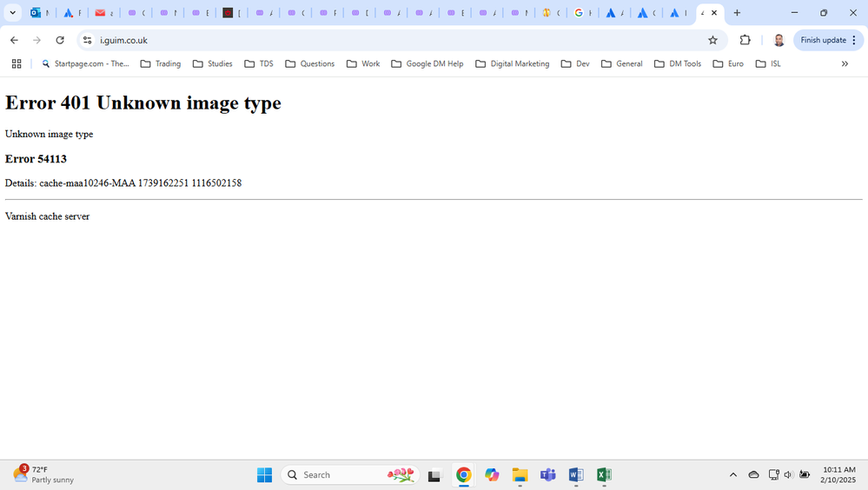Open the Chrome profile avatar
The height and width of the screenshot is (490, 868).
[779, 40]
